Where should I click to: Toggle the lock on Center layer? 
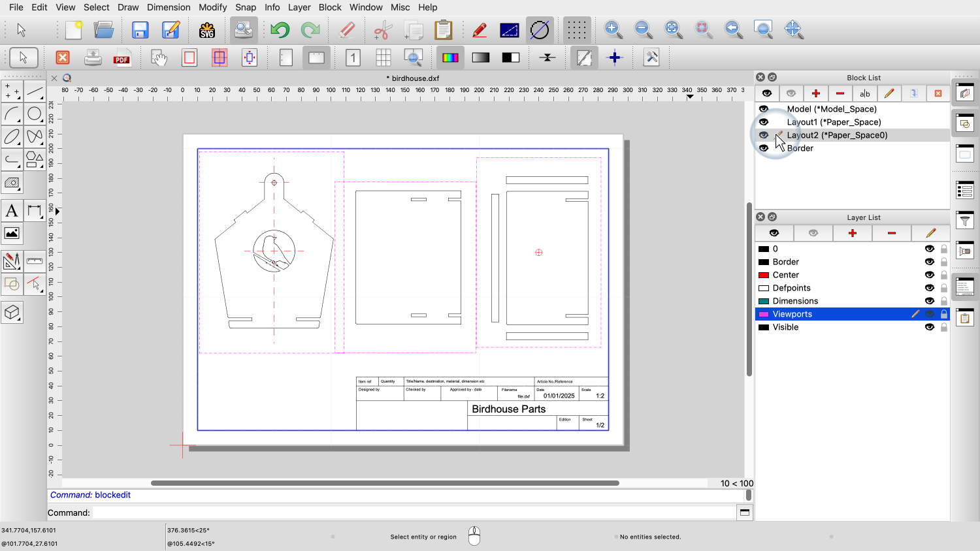(944, 275)
